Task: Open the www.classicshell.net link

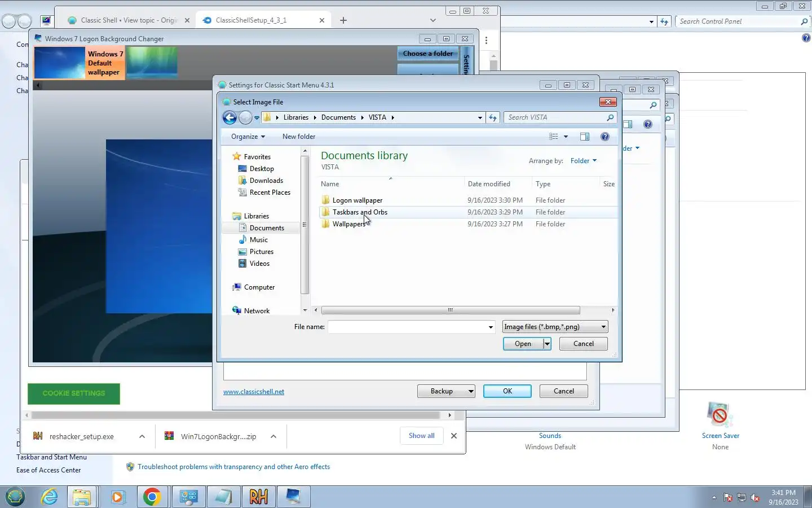Action: (x=254, y=392)
